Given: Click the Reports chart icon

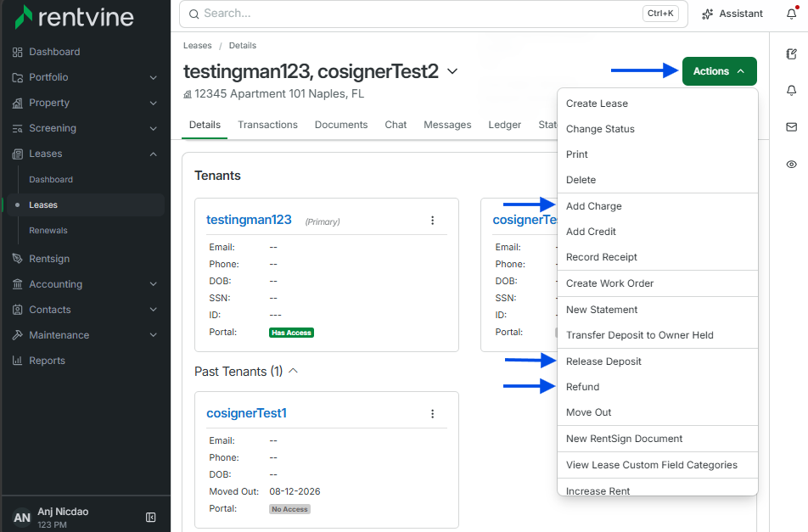Looking at the screenshot, I should 18,361.
